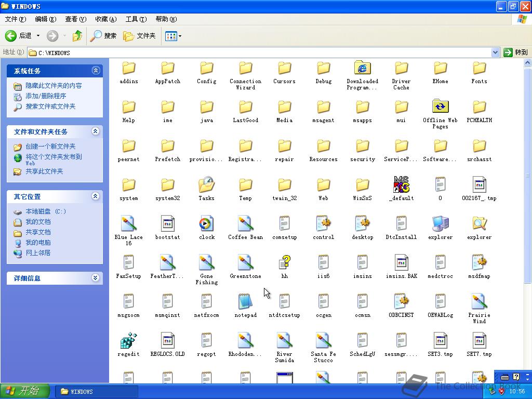Select the Prairie Wind bitmap
The image size is (532, 399).
(479, 301)
